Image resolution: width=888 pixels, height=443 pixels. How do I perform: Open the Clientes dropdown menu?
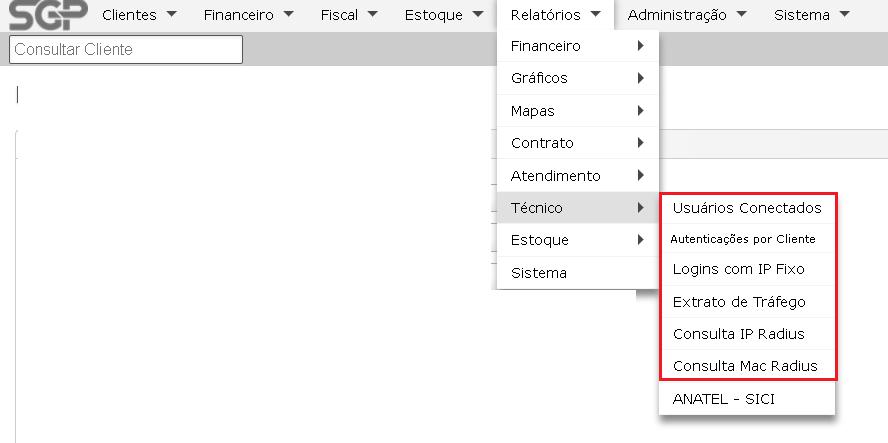(138, 15)
